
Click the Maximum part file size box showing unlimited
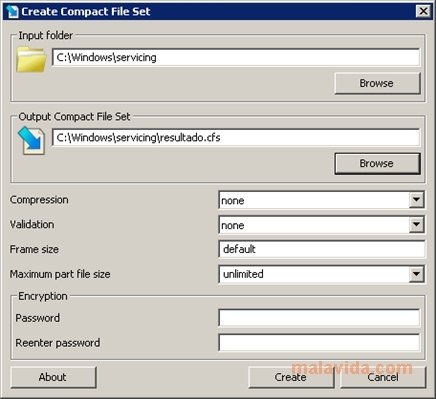tap(321, 274)
